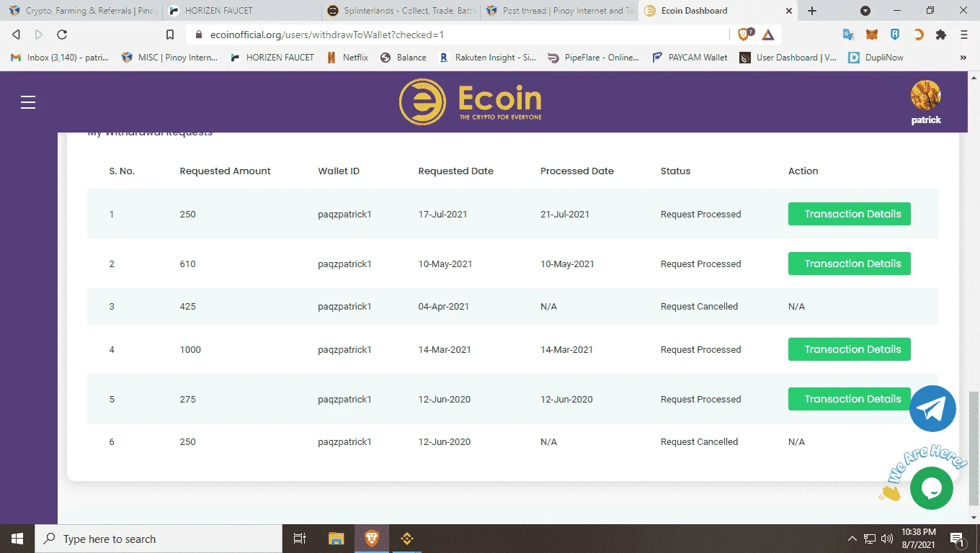980x553 pixels.
Task: Open the User Dashboard bookmark
Action: tap(788, 58)
